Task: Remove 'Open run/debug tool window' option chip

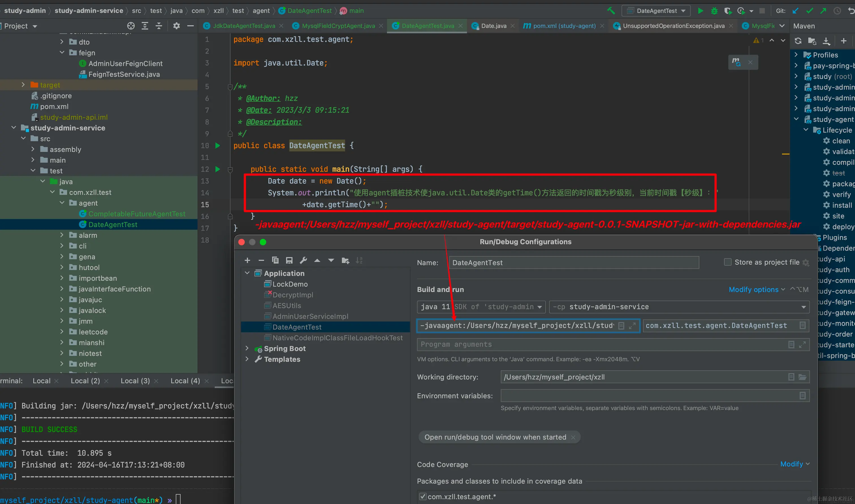Action: 573,438
